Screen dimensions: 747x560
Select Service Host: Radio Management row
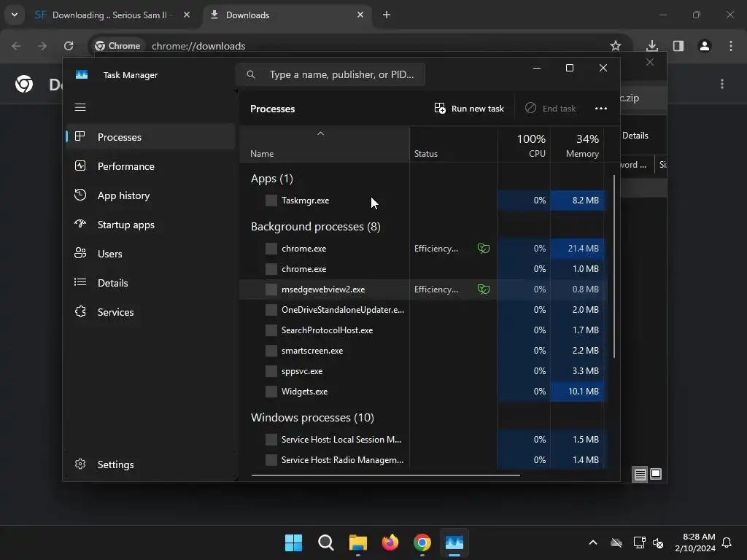(x=422, y=460)
